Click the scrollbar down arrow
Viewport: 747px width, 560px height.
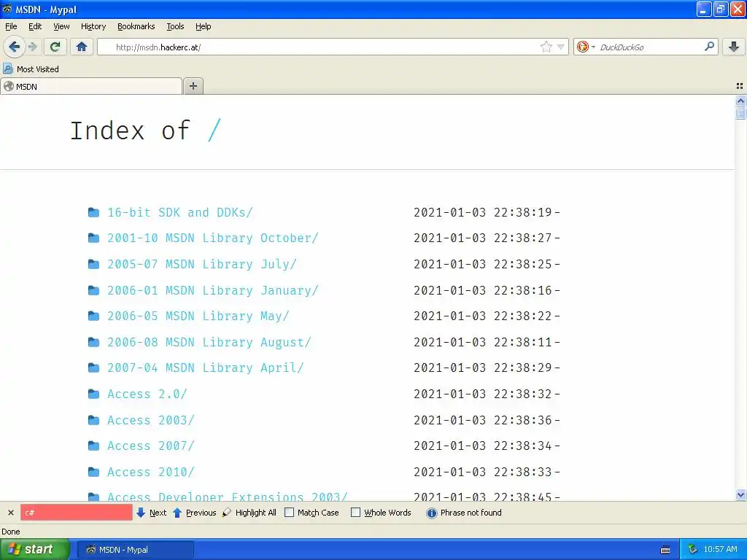pyautogui.click(x=740, y=495)
